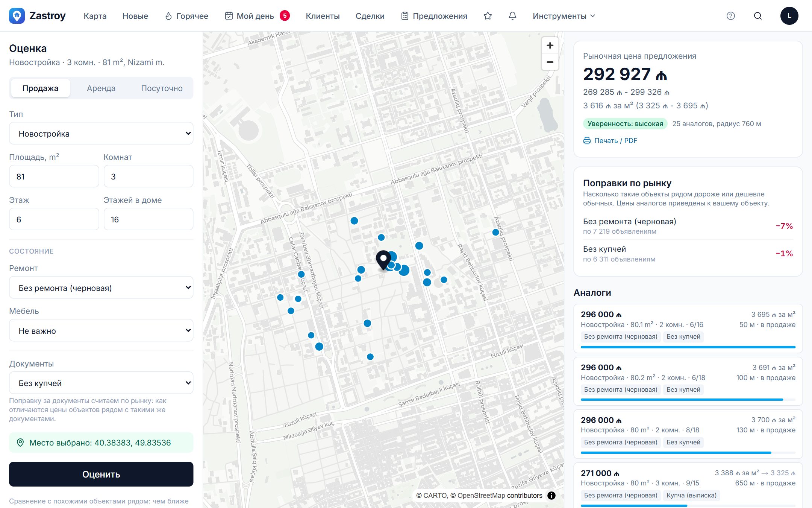
Task: Click the flame icon of Горячее
Action: pyautogui.click(x=168, y=16)
